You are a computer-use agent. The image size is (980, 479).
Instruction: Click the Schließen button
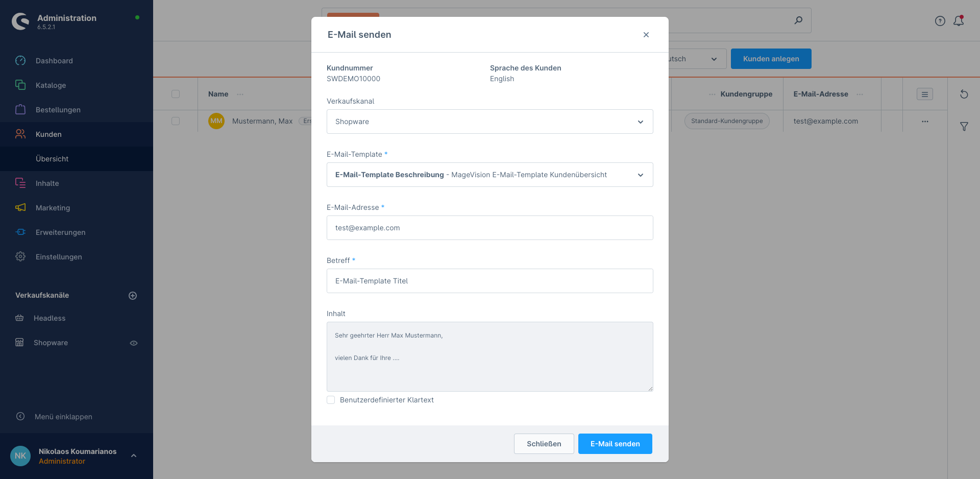point(544,444)
